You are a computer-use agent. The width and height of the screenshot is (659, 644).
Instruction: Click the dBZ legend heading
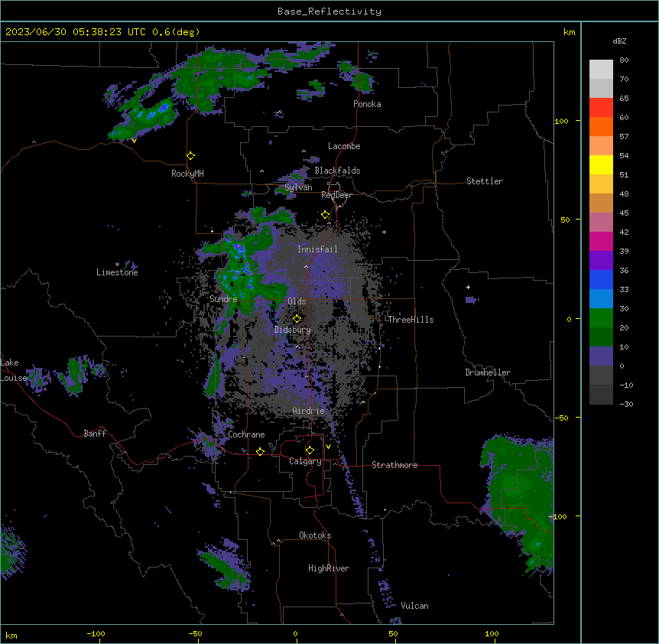(x=619, y=41)
